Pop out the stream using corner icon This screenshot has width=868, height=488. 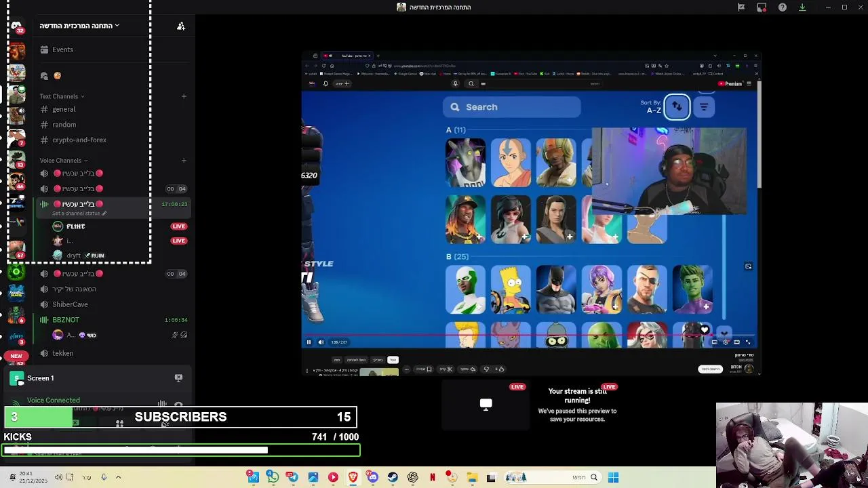point(749,266)
